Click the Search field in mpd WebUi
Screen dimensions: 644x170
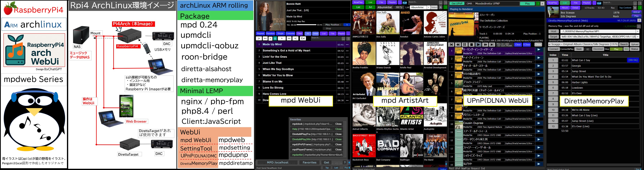(326, 39)
